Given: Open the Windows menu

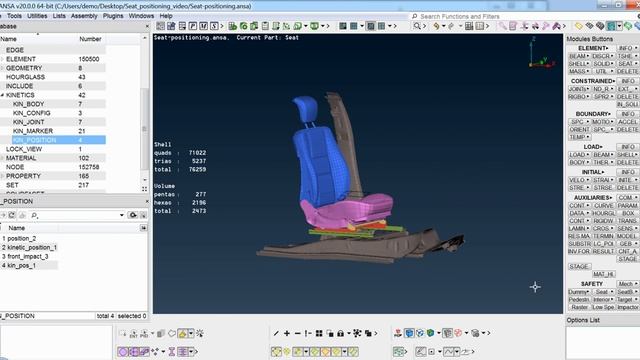Looking at the screenshot, I should coord(141,16).
